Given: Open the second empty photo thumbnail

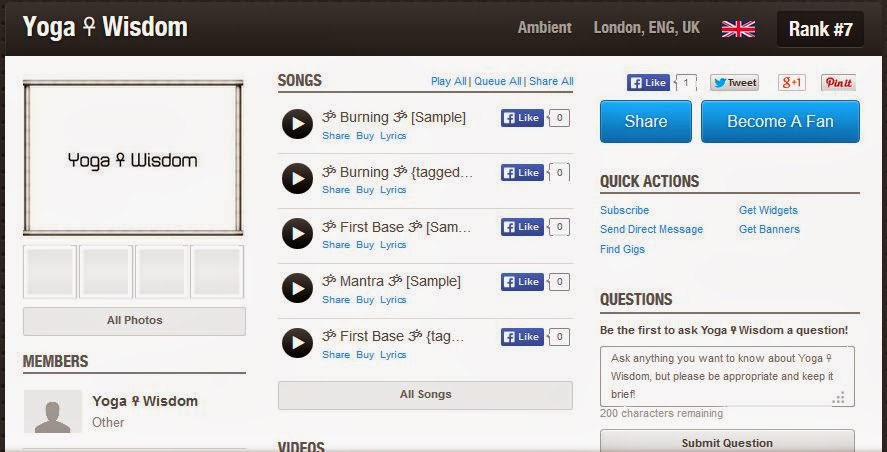Looking at the screenshot, I should [x=106, y=272].
